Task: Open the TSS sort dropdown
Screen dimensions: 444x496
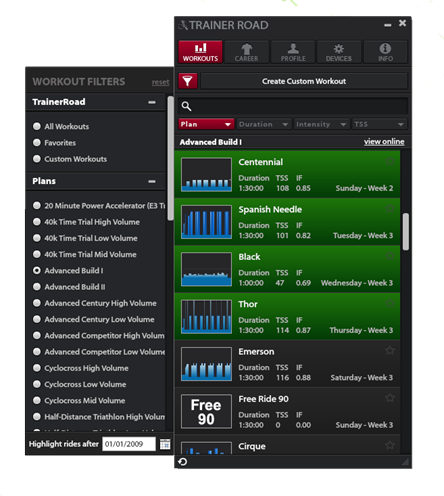Action: [x=379, y=124]
